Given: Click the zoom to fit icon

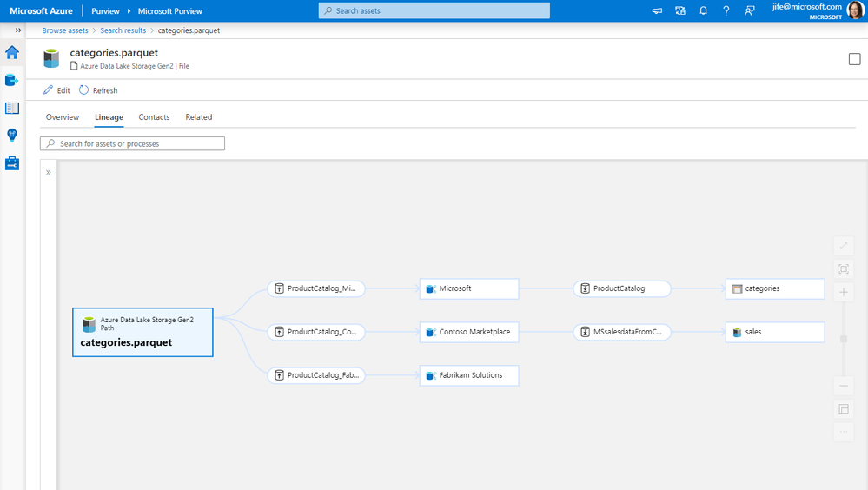Looking at the screenshot, I should (844, 269).
